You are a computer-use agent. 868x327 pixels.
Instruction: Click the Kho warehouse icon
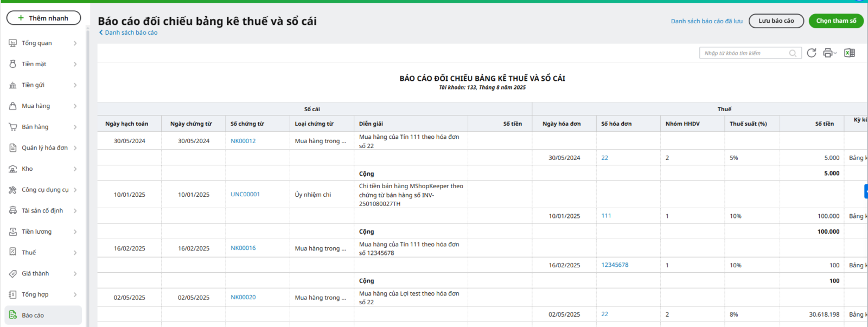click(x=13, y=169)
